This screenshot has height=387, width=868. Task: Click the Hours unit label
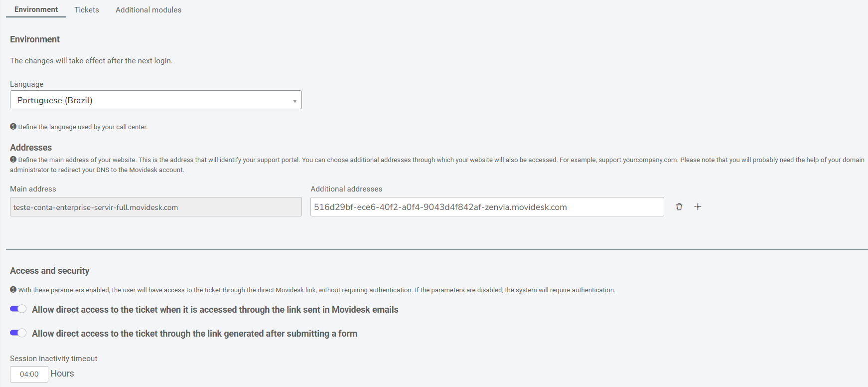tap(62, 374)
